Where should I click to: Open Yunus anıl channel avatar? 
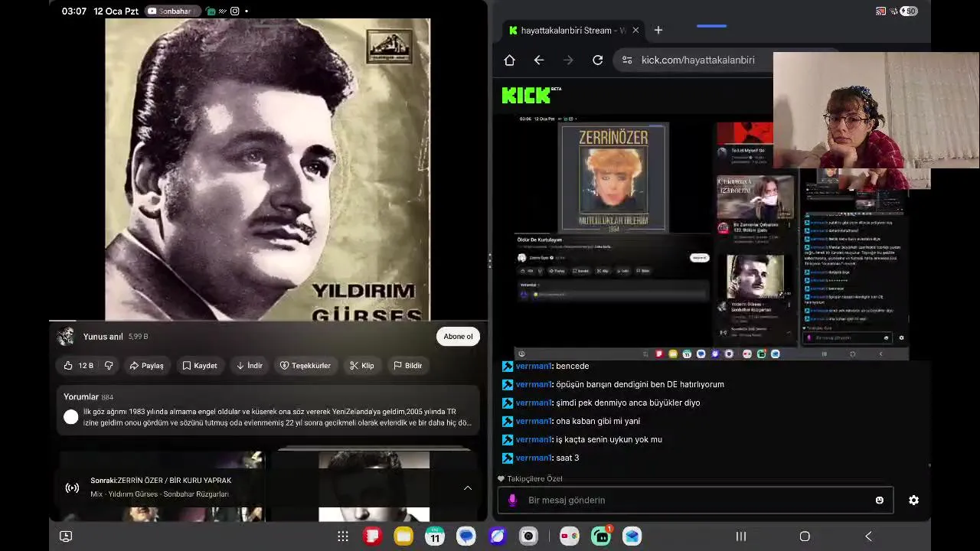coord(66,337)
